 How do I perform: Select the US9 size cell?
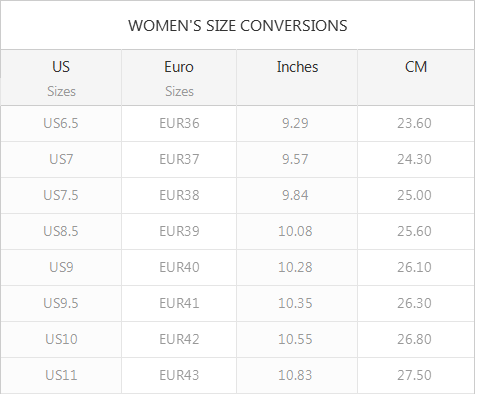pyautogui.click(x=61, y=267)
